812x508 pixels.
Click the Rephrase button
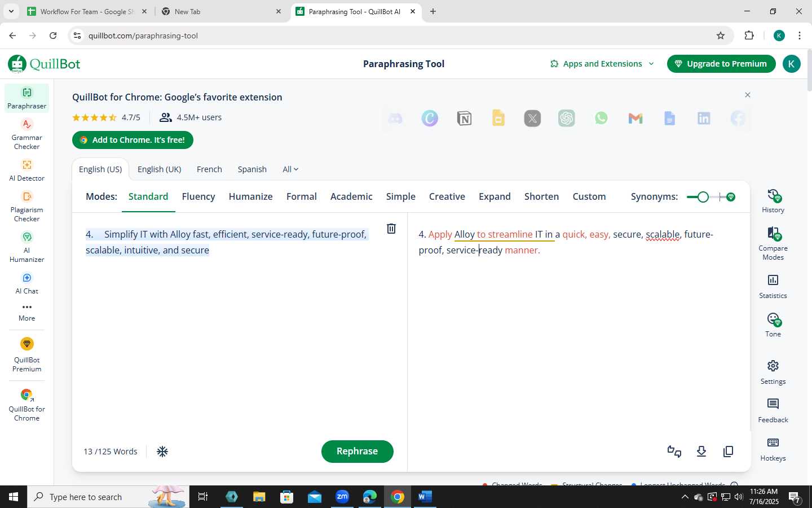point(357,452)
